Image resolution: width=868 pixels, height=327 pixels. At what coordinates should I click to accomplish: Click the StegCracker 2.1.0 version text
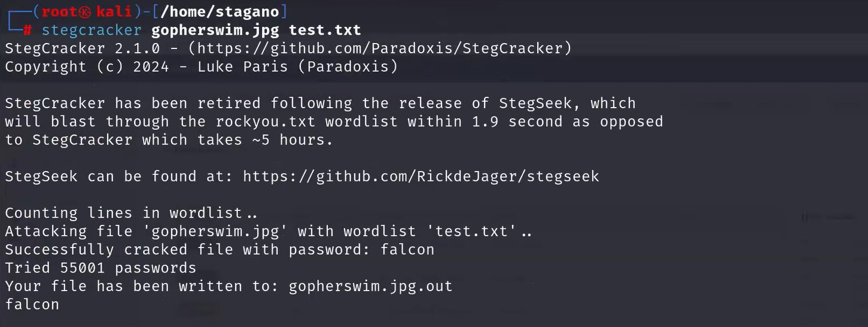(x=83, y=48)
